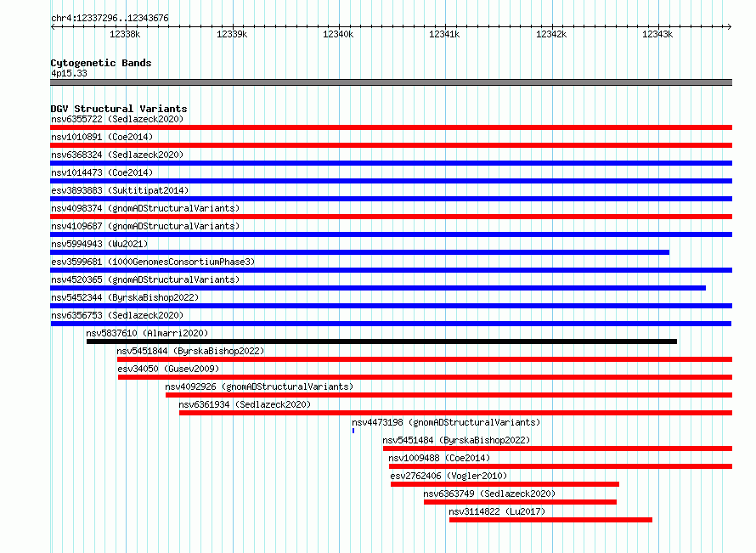Click nsv5837610 (Almarri2020) label
Viewport: 756px width, 553px height.
[x=147, y=333]
